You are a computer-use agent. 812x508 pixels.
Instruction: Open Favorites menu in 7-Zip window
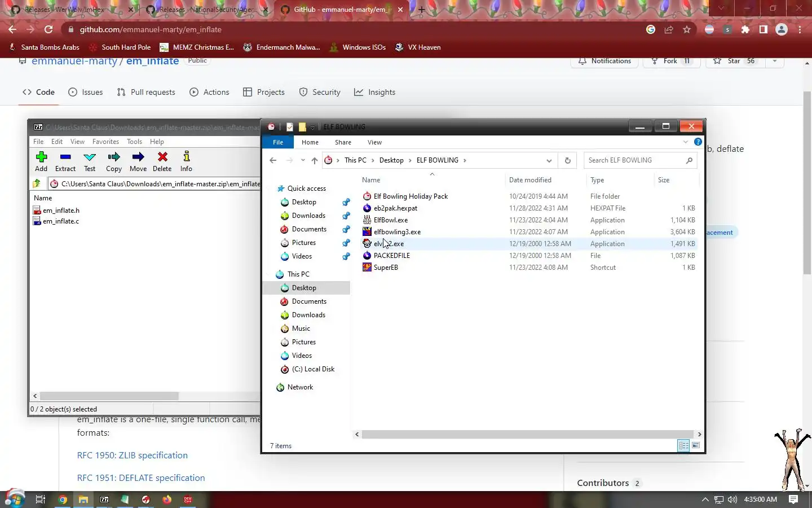tap(105, 142)
